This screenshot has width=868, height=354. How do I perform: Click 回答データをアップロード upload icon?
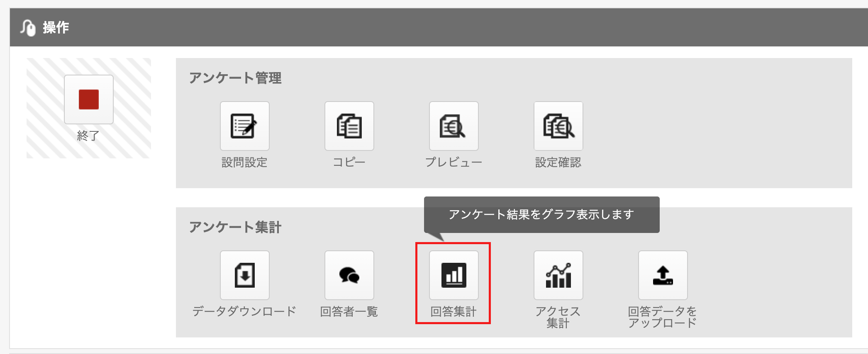(663, 275)
